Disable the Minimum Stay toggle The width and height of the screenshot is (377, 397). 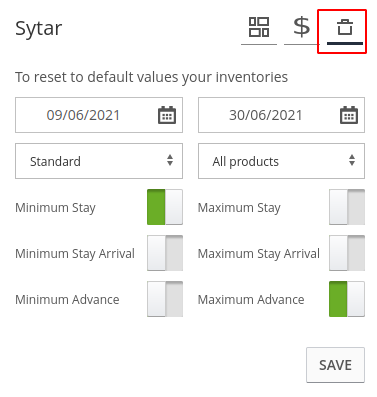(x=165, y=207)
